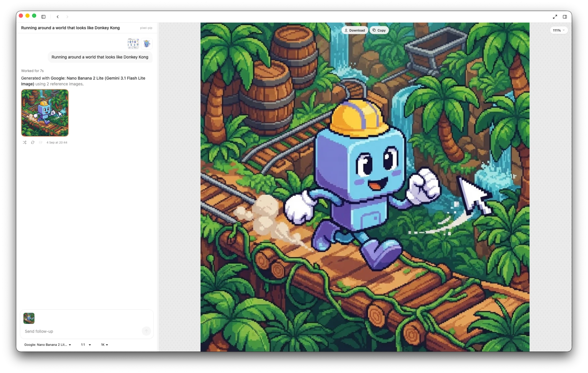Click the yellow minimize window button
Image resolution: width=588 pixels, height=373 pixels.
click(x=28, y=16)
